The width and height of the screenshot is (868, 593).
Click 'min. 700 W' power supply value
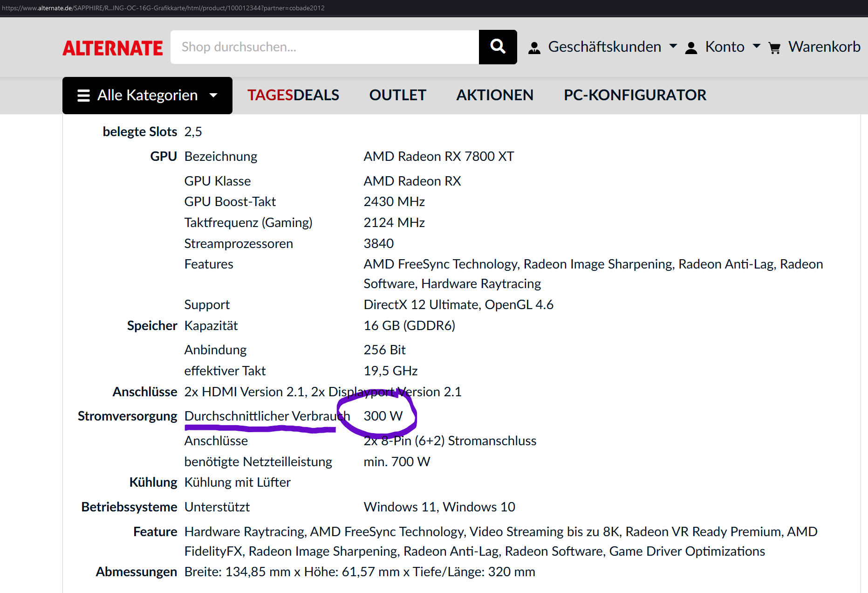(396, 462)
